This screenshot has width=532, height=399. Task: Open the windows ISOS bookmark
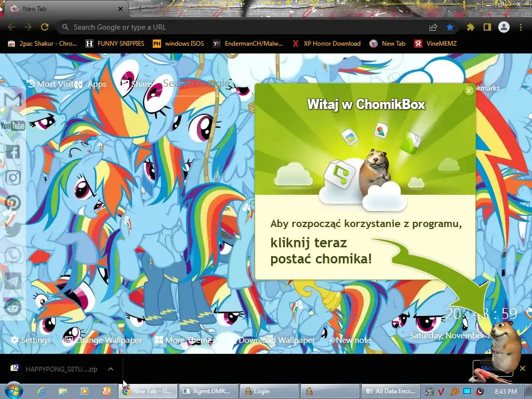click(x=179, y=44)
